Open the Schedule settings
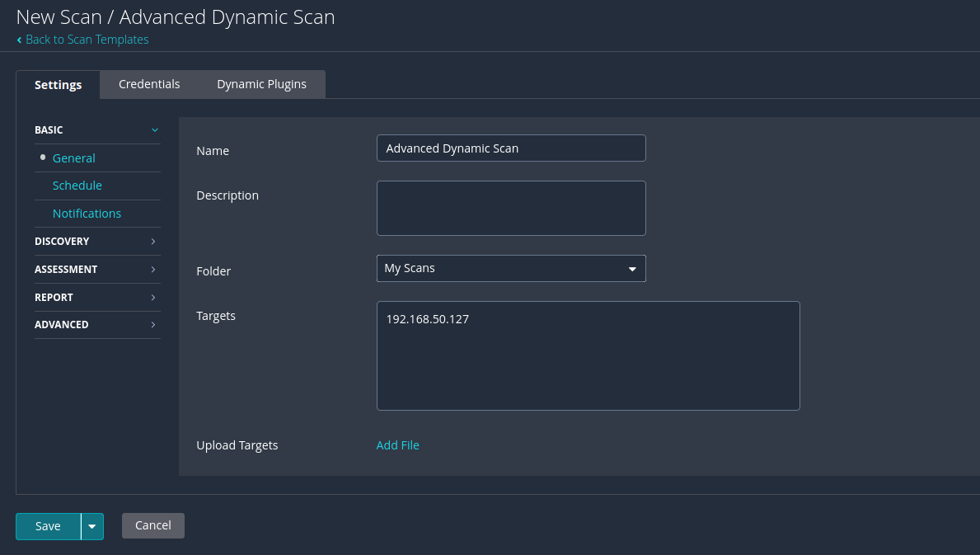This screenshot has width=980, height=555. [x=77, y=186]
